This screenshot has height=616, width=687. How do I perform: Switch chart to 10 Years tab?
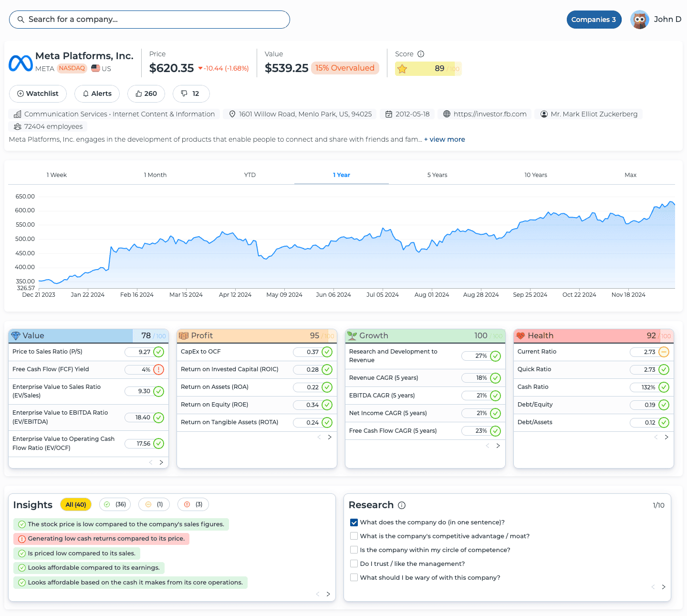[x=536, y=175]
